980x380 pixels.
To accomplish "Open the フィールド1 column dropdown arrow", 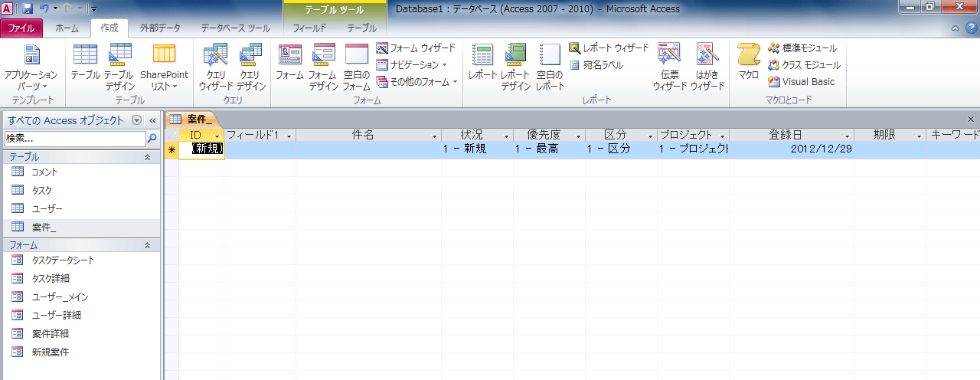I will (x=289, y=136).
